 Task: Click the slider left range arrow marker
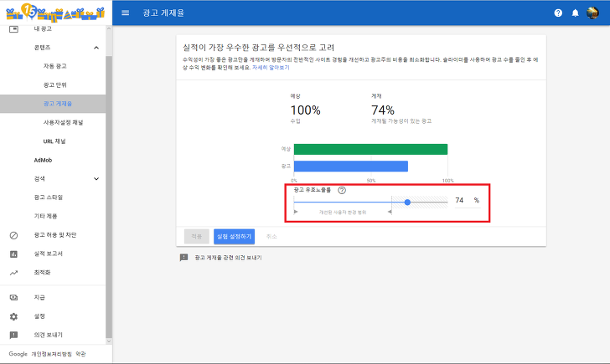296,212
